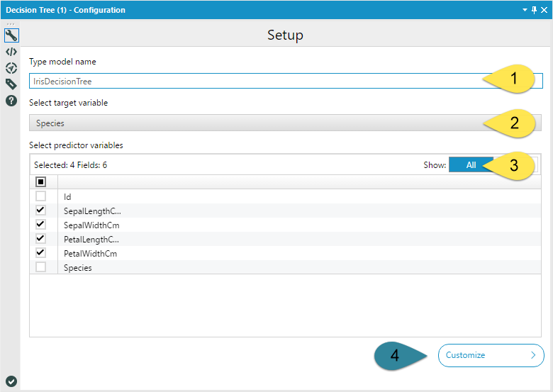Open the Species target variable dropdown
The height and width of the screenshot is (392, 553).
(285, 123)
